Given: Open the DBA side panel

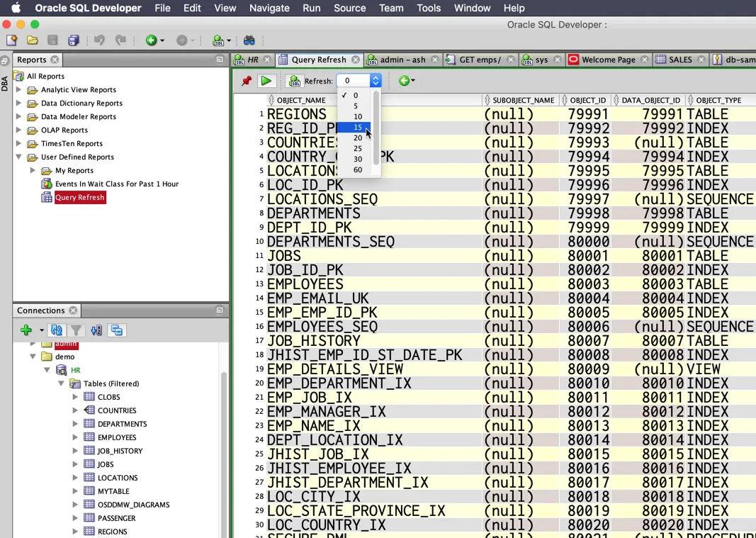Looking at the screenshot, I should (5, 83).
